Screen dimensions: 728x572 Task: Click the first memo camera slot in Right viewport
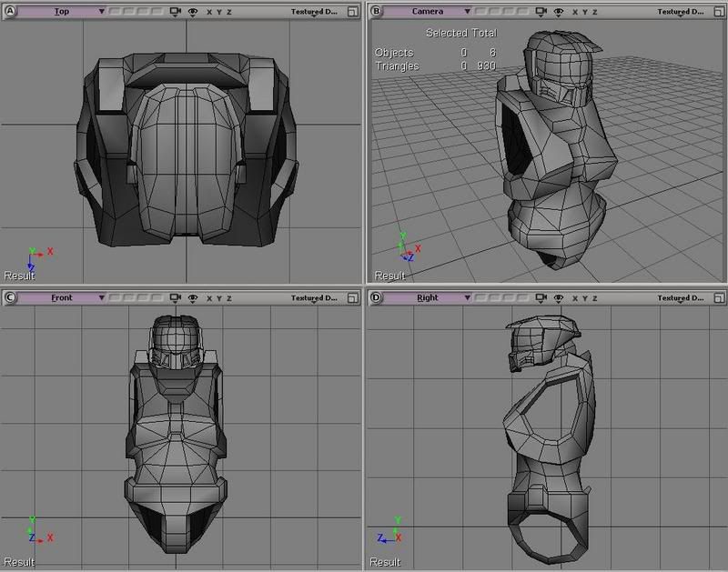coord(480,297)
